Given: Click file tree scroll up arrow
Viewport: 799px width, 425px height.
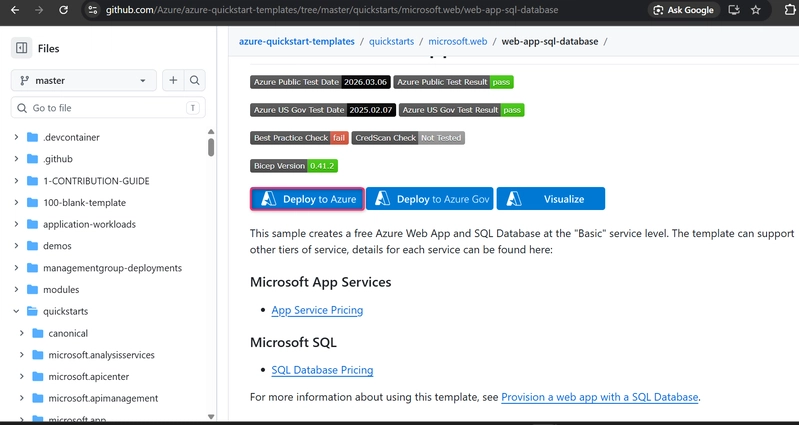Looking at the screenshot, I should click(x=211, y=131).
